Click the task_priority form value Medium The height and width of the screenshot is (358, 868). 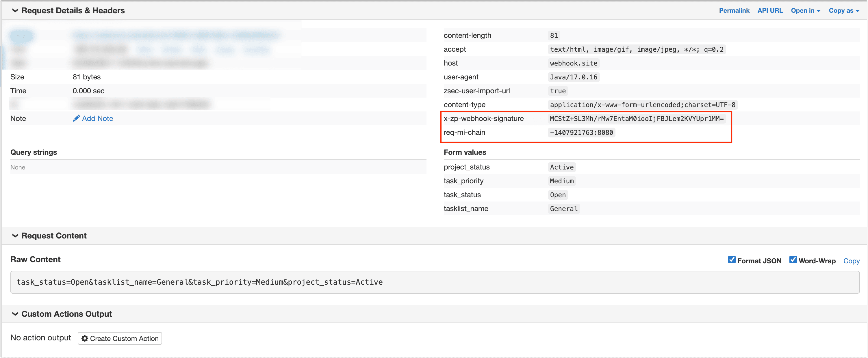tap(561, 181)
